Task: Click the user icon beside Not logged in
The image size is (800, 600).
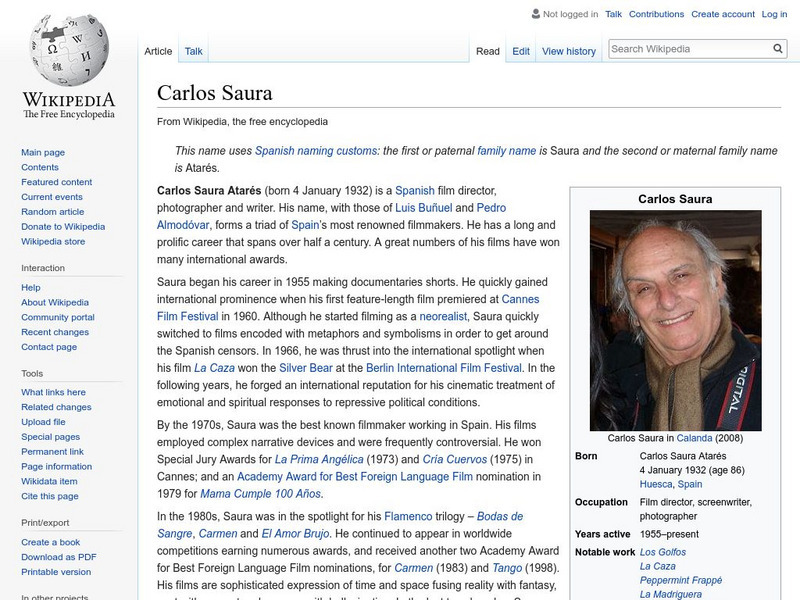Action: (x=535, y=14)
